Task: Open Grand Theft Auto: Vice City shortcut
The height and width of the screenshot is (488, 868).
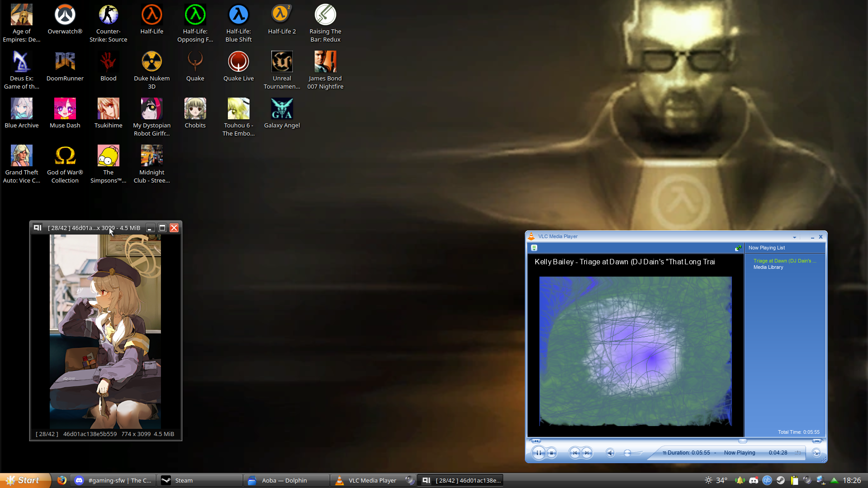Action: coord(22,164)
